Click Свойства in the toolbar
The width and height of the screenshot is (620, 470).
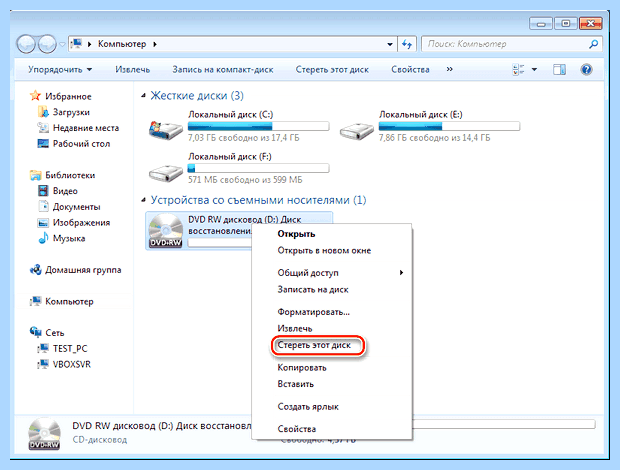(410, 70)
